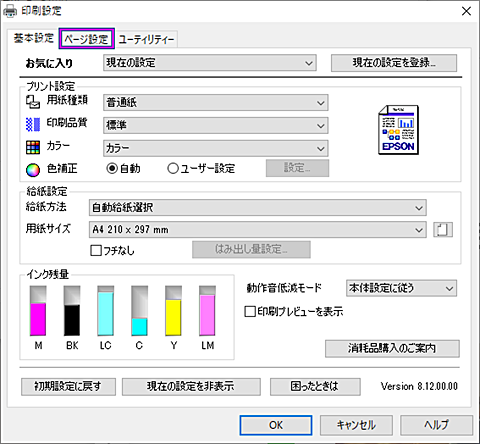Click the color correction (色補正) wheel icon
The image size is (480, 444).
33,170
